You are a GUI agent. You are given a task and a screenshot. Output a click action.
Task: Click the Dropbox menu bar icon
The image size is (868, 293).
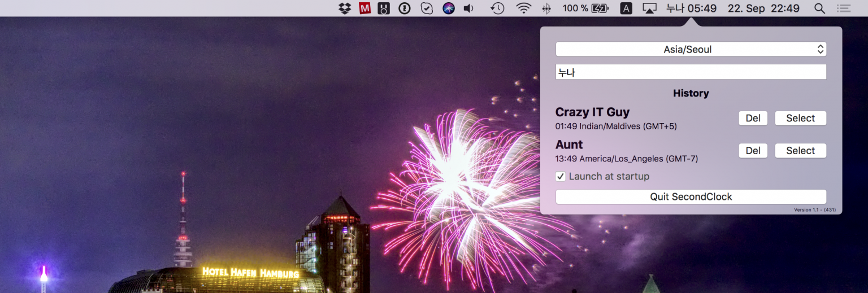345,8
